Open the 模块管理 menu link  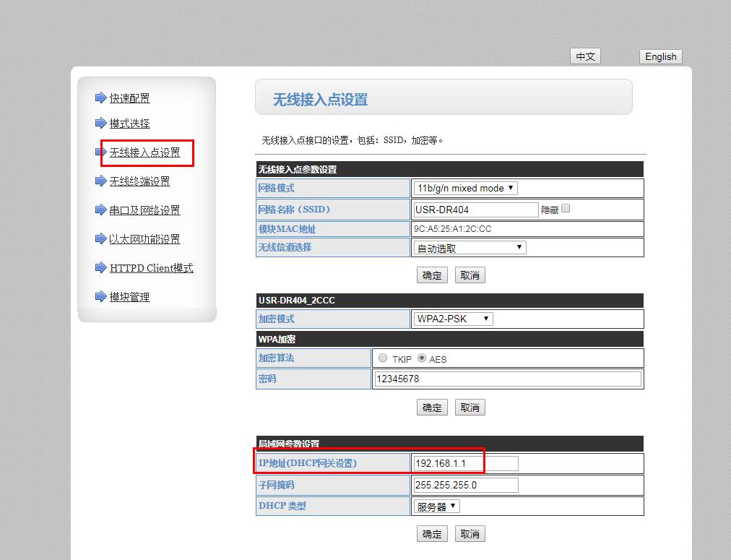coord(129,297)
